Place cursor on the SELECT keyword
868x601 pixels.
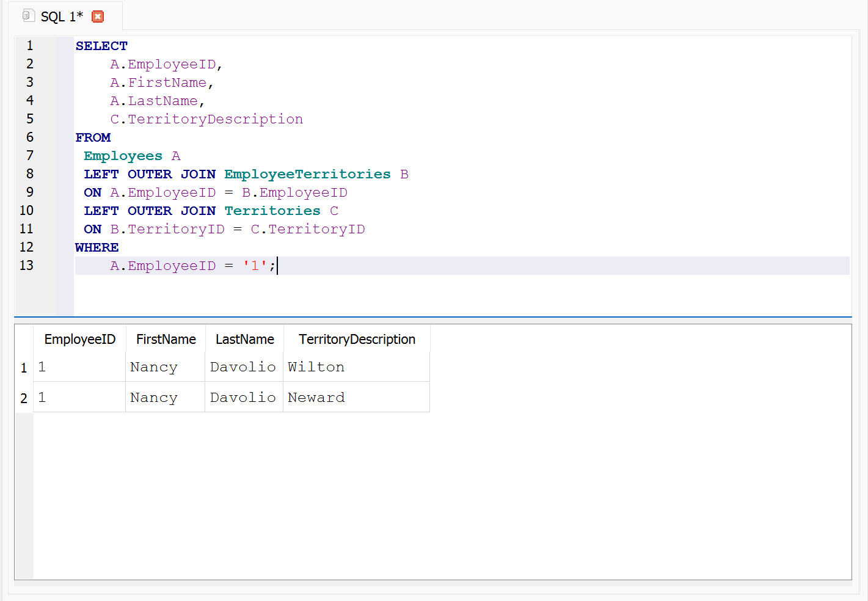(101, 46)
